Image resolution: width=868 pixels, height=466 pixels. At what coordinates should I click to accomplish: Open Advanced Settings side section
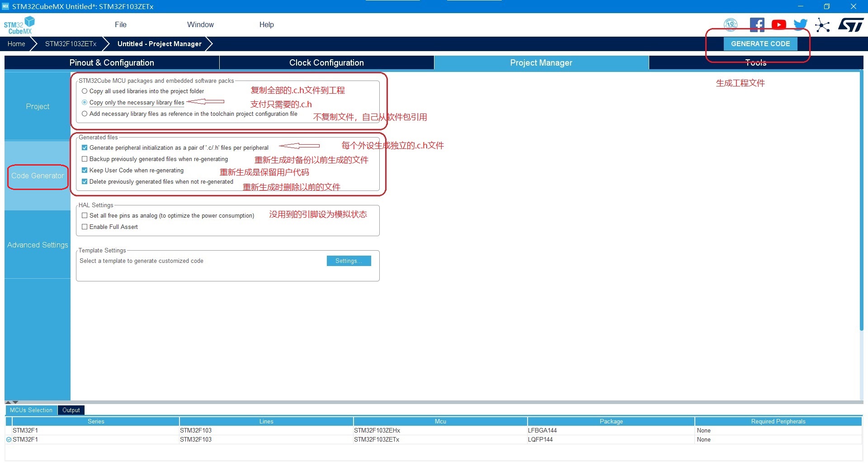(x=38, y=245)
